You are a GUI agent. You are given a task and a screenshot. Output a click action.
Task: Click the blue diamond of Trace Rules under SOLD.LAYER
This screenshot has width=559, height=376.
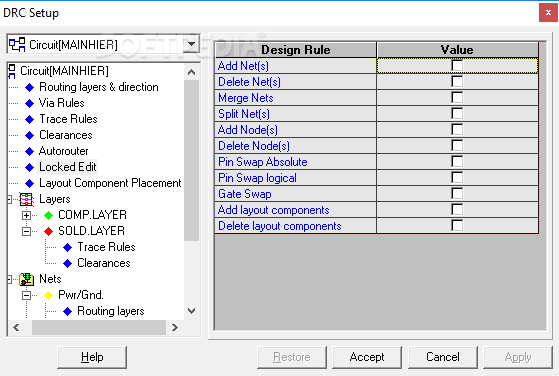point(67,247)
